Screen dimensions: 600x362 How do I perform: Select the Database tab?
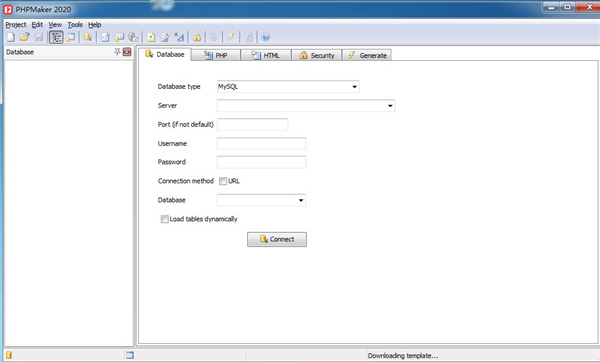pyautogui.click(x=165, y=54)
